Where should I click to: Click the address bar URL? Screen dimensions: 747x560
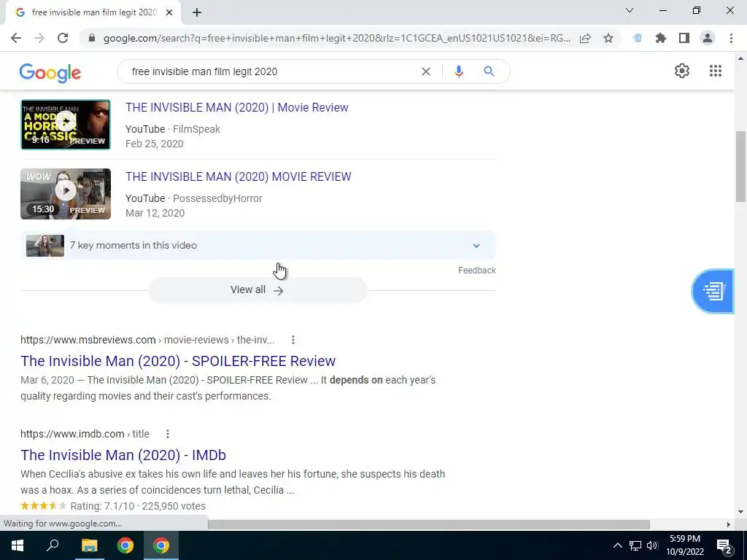[x=336, y=38]
